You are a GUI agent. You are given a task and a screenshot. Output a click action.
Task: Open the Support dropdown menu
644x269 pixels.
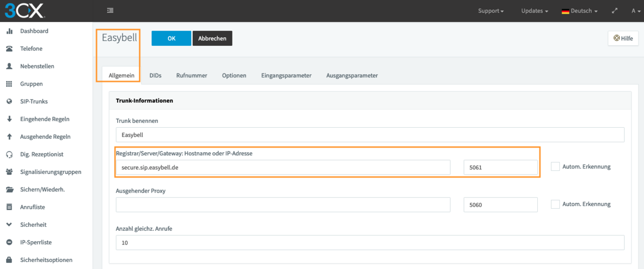click(x=491, y=11)
